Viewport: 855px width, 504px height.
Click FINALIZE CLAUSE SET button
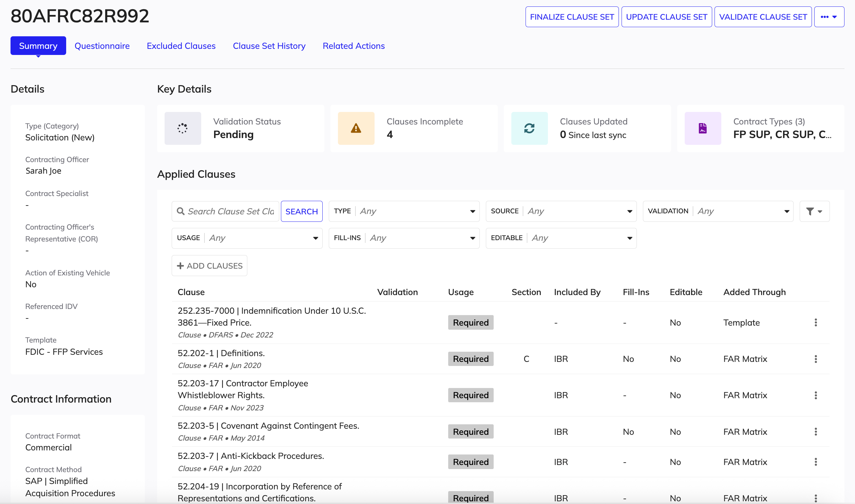point(572,17)
